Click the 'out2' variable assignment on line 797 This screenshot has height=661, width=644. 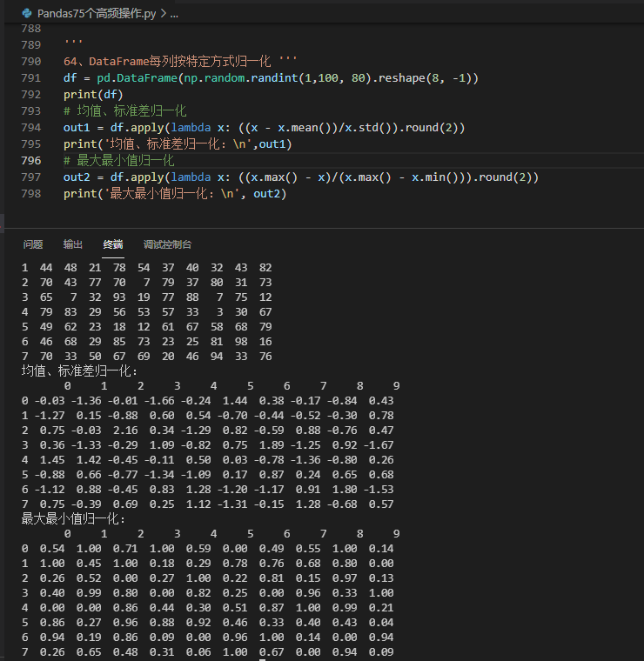coord(77,177)
